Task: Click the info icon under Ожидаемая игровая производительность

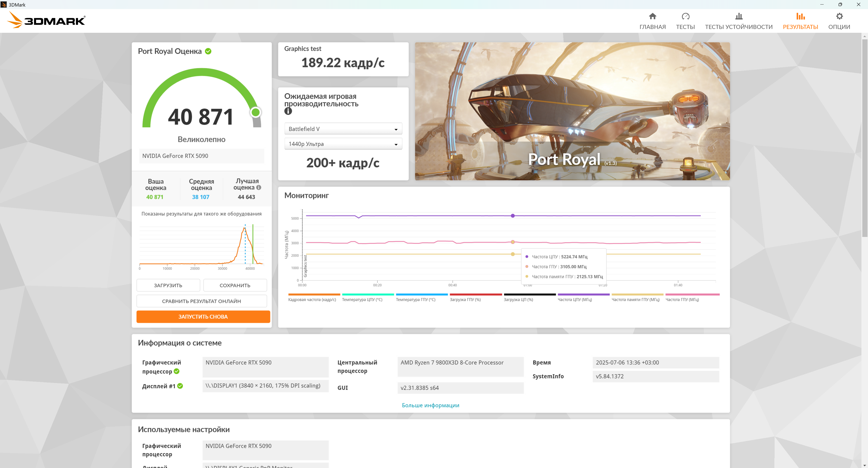Action: [x=288, y=111]
